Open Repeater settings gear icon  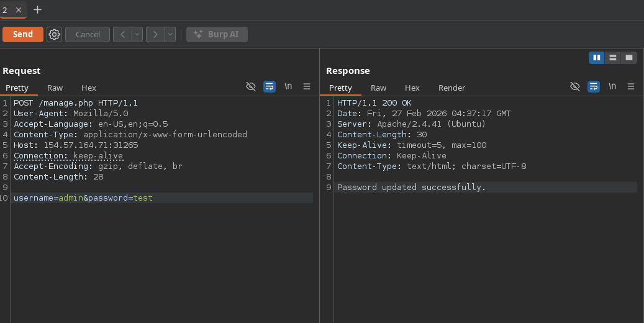(54, 35)
